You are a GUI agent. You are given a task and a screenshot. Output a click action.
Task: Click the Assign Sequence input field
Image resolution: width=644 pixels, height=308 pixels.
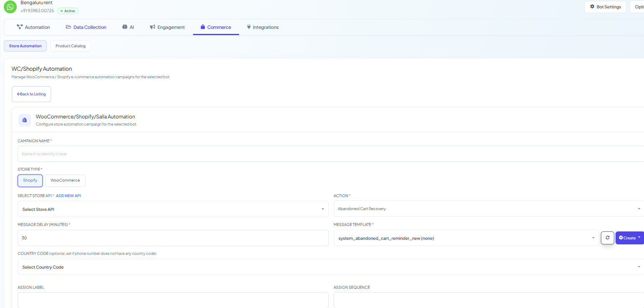(x=489, y=300)
